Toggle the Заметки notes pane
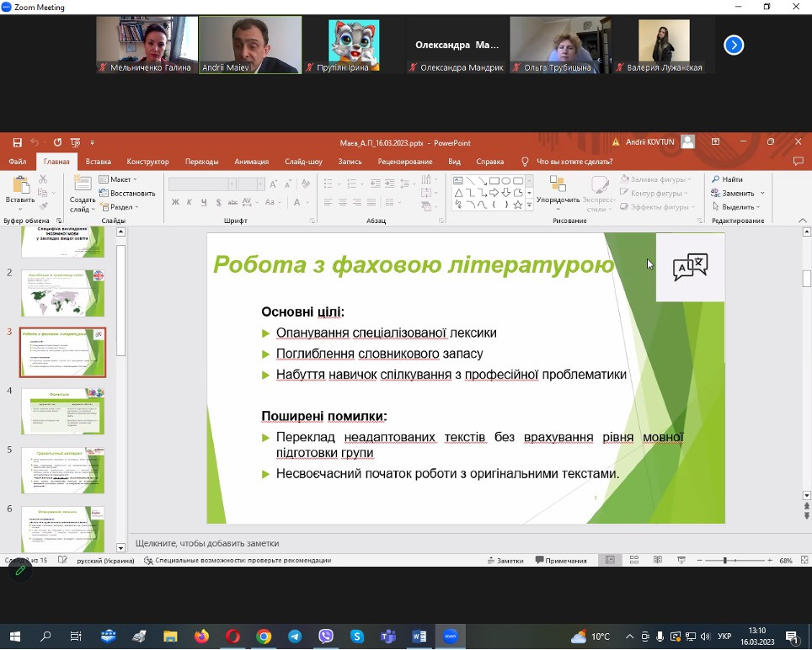This screenshot has height=650, width=812. 505,560
